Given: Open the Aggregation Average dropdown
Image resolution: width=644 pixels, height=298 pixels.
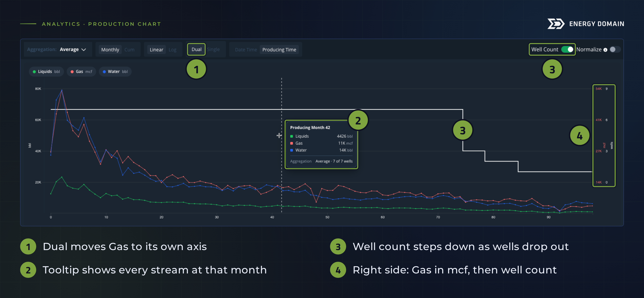Looking at the screenshot, I should [58, 50].
